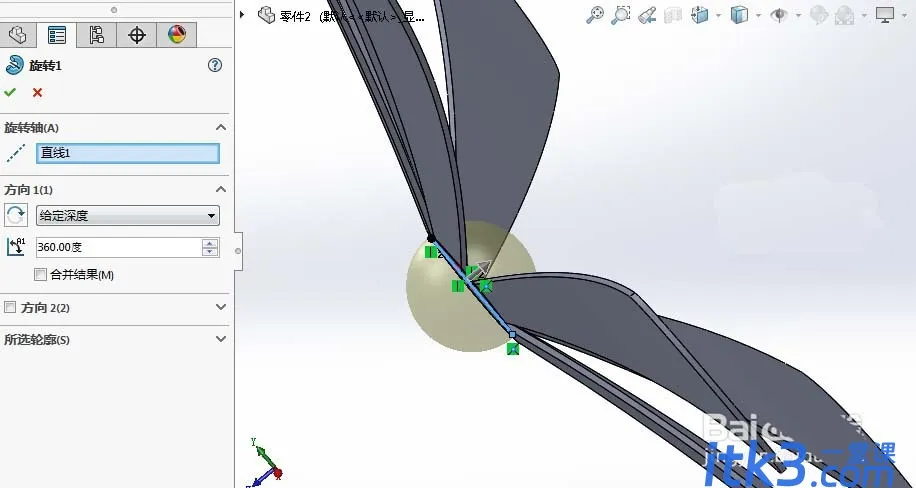916x488 pixels.
Task: Select the Zoom to Fit magnifier icon
Action: tap(595, 15)
